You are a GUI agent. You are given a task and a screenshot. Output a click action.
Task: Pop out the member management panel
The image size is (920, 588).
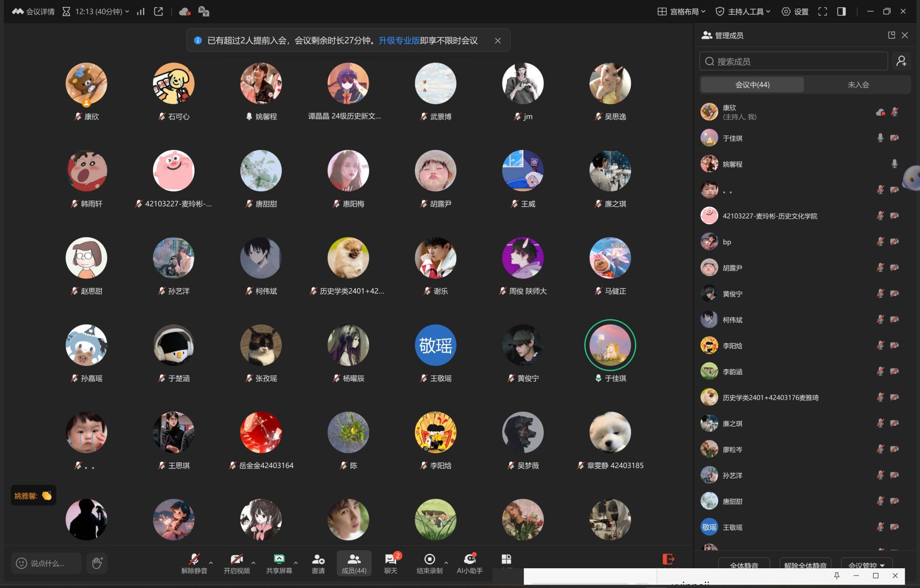point(892,35)
